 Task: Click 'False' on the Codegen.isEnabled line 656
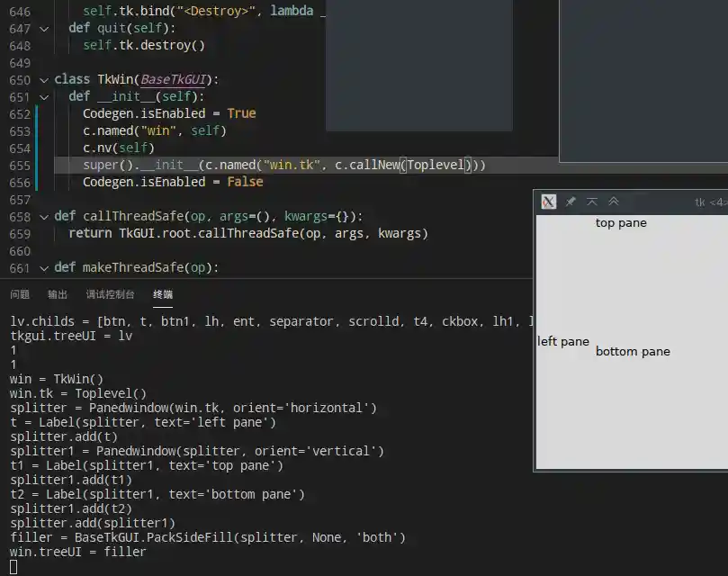[x=245, y=182]
